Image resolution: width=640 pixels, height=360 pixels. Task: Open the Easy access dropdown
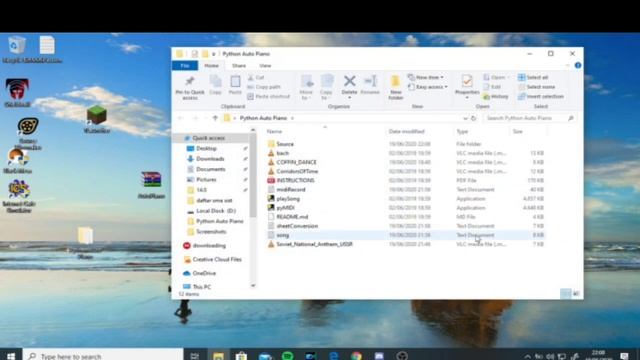pos(428,87)
